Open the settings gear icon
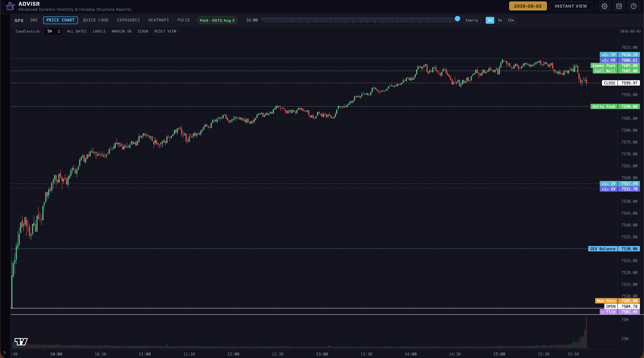Viewport: 644px width, 358px height. (604, 6)
